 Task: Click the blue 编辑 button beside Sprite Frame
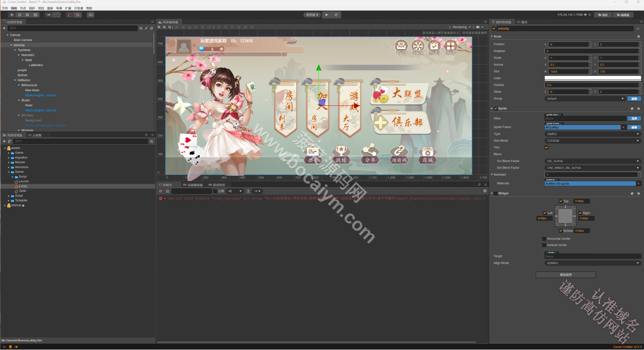(634, 127)
